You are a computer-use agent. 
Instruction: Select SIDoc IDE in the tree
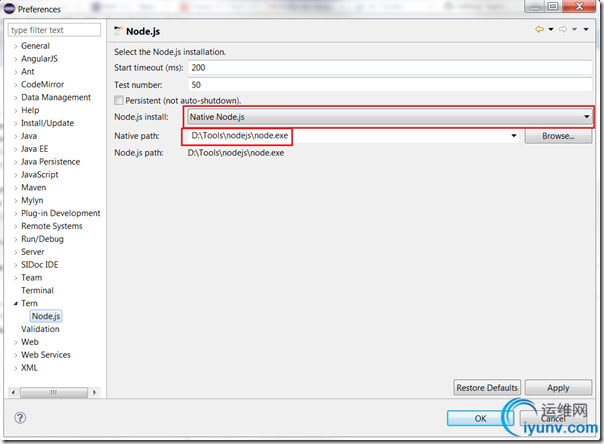40,265
